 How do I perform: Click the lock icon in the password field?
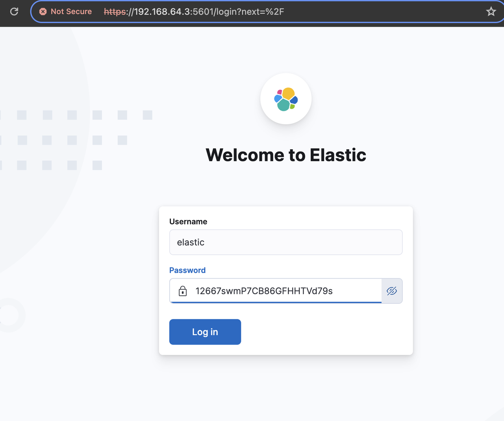(x=183, y=291)
